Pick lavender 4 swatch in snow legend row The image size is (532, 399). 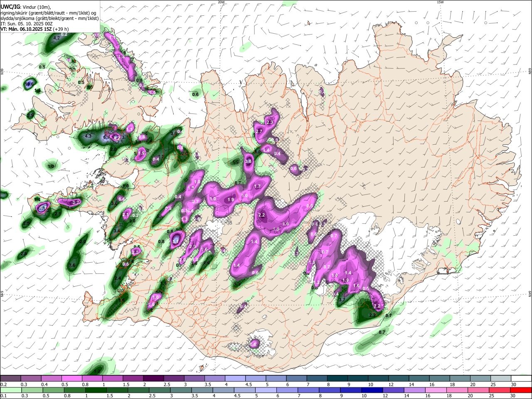[x=235, y=378]
